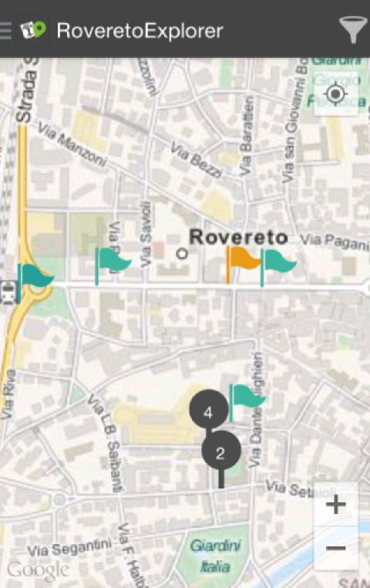Screen dimensions: 370x588
Task: Expand the cluster marker labeled 4
Action: (209, 411)
